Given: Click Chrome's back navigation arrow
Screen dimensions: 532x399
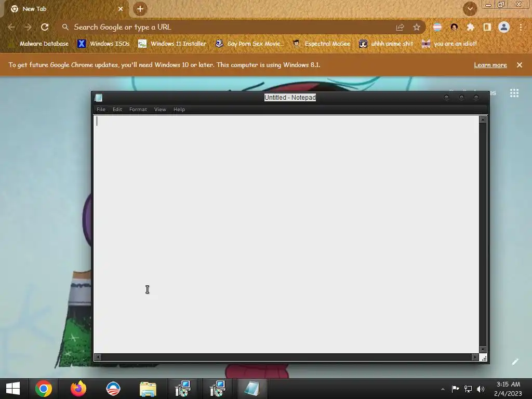Looking at the screenshot, I should tap(11, 27).
